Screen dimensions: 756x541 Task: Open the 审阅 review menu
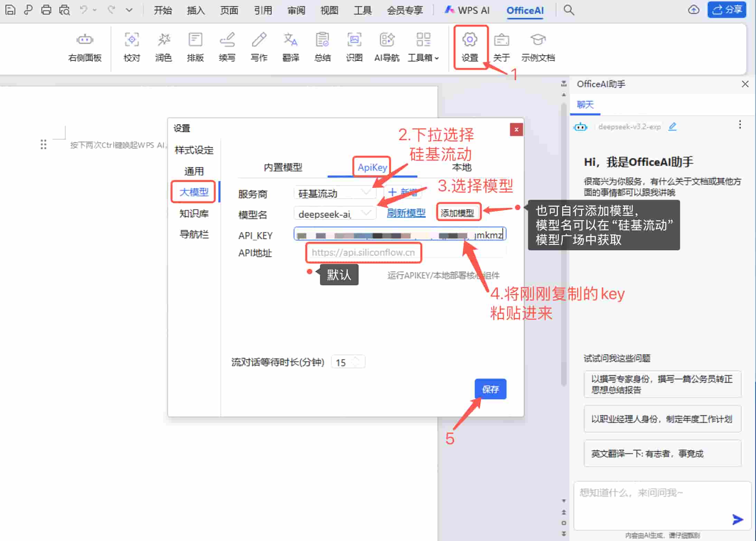(296, 10)
